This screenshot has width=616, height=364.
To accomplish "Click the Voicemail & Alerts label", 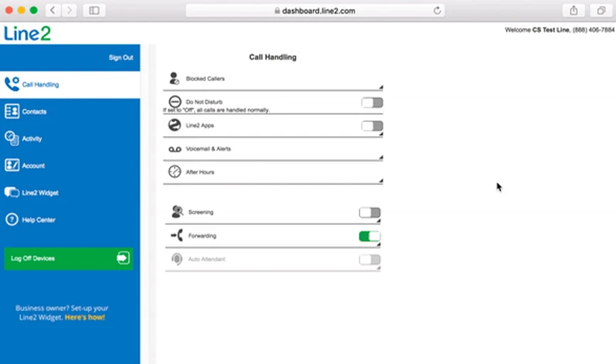I will (x=208, y=149).
